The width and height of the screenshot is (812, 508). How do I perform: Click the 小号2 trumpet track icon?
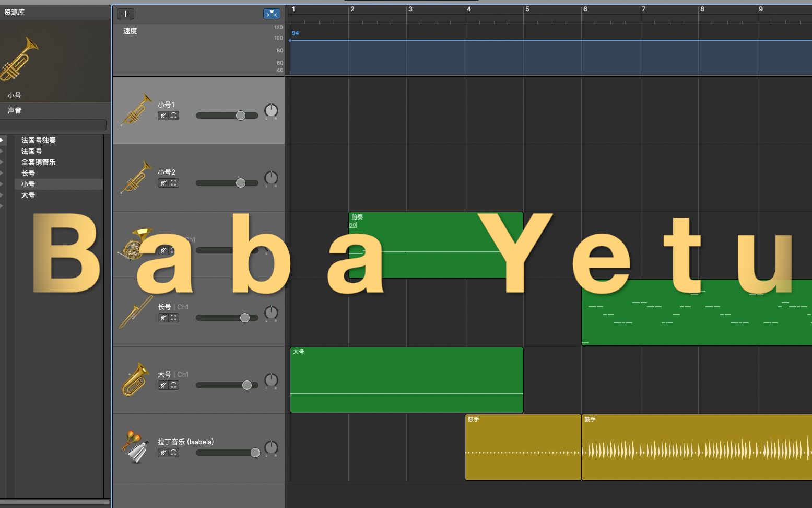pyautogui.click(x=136, y=178)
